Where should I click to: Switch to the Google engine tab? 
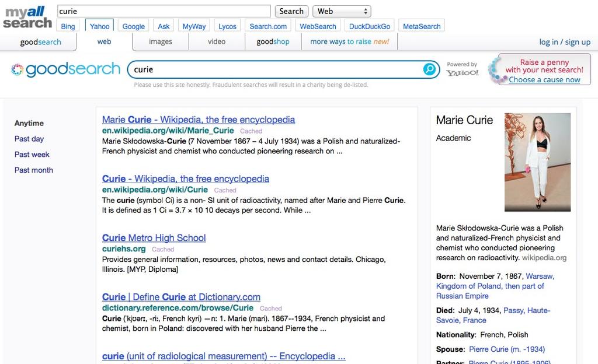tap(134, 26)
